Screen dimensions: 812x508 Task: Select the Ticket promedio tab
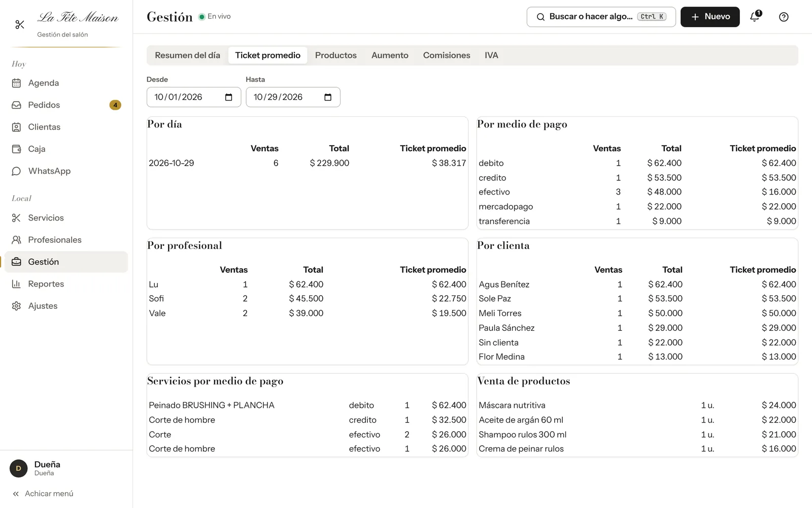(267, 55)
